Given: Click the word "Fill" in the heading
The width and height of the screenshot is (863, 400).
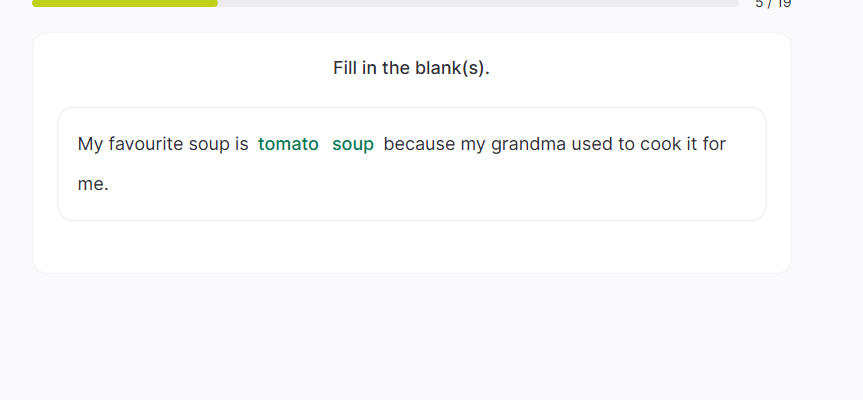Looking at the screenshot, I should pos(346,68).
